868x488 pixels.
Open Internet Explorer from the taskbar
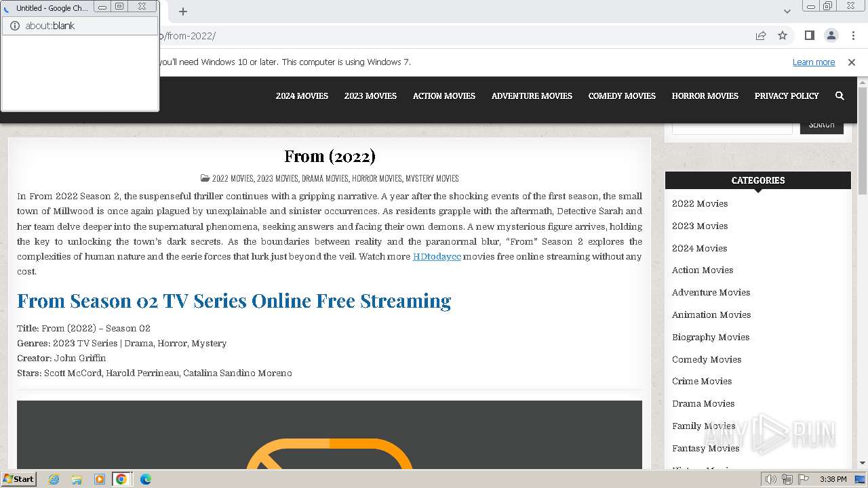(54, 479)
